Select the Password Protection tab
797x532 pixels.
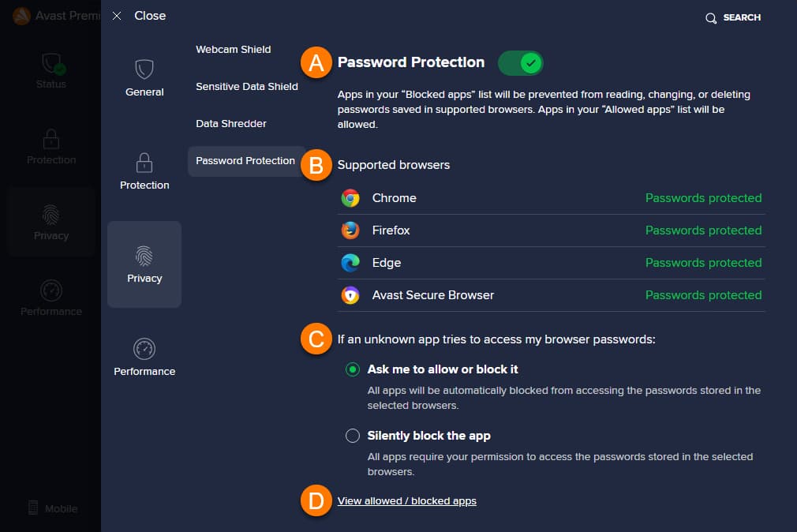(x=245, y=161)
